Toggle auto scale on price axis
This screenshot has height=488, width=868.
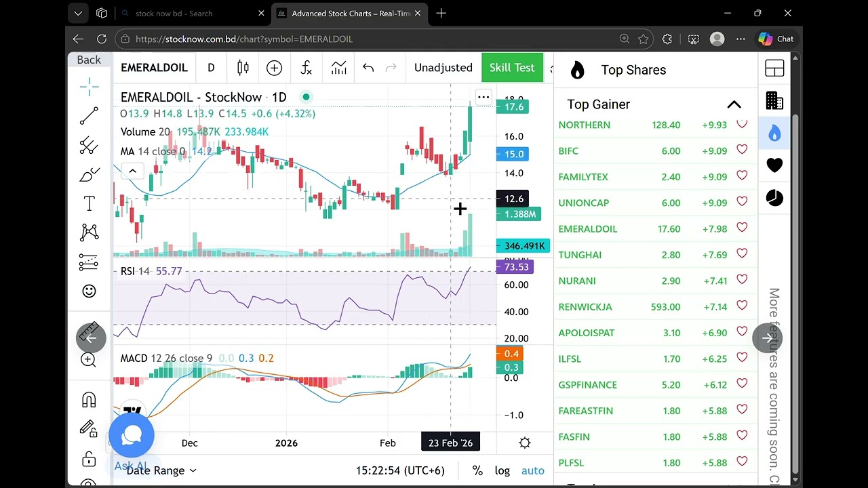click(x=533, y=470)
